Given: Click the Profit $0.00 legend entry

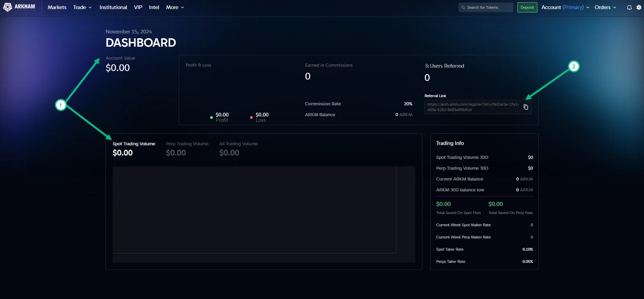Looking at the screenshot, I should click(x=219, y=117).
